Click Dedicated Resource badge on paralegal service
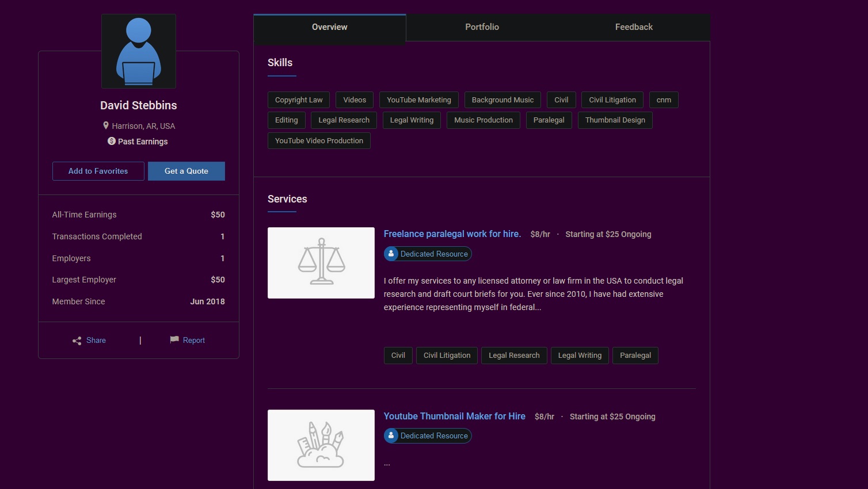The image size is (868, 489). 428,254
